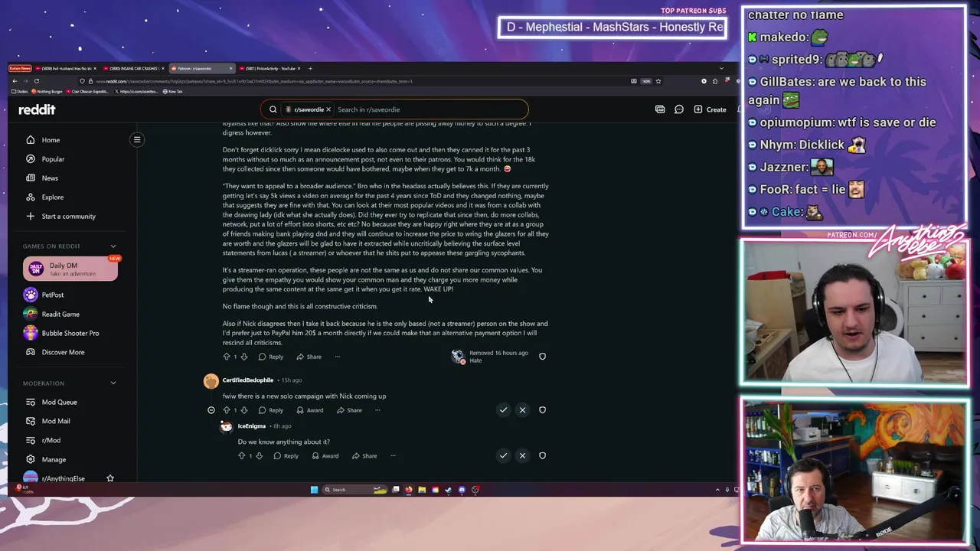This screenshot has width=980, height=551.
Task: Award CertifiedBedophile's comment
Action: coord(309,410)
